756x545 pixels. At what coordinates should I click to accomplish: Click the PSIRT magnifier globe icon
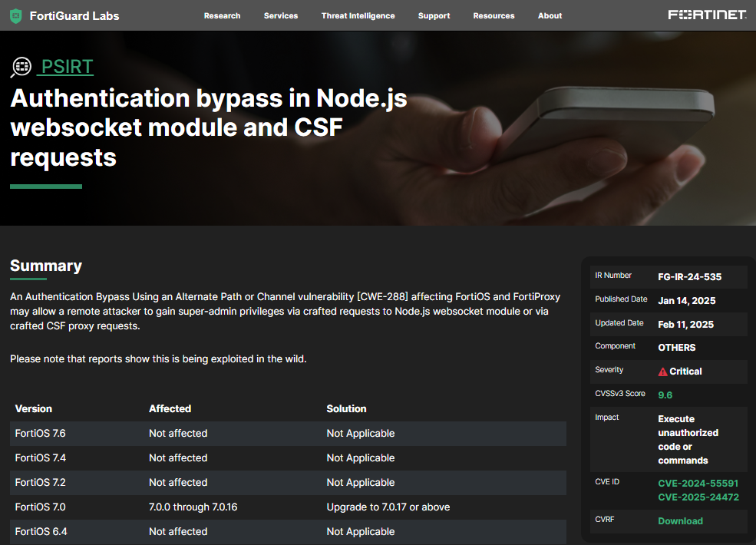tap(21, 67)
